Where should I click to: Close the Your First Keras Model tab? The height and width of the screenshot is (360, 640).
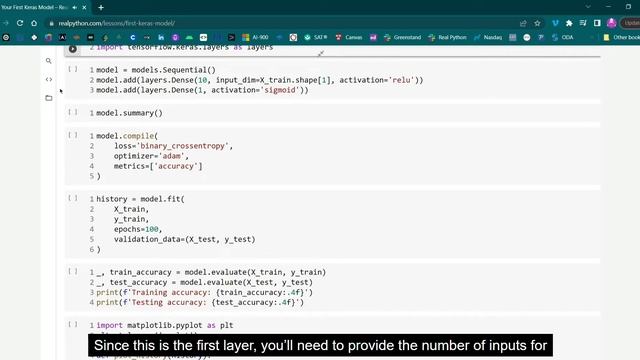tap(84, 7)
